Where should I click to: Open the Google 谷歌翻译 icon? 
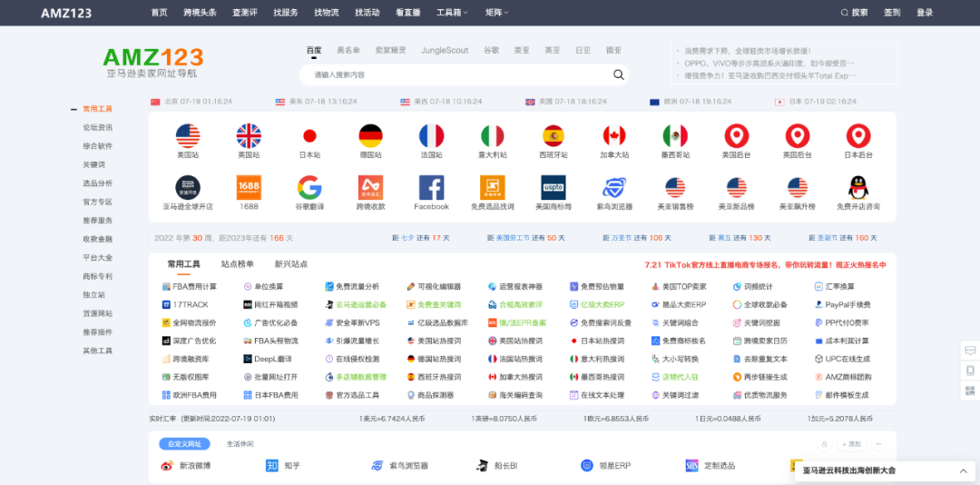coord(309,188)
